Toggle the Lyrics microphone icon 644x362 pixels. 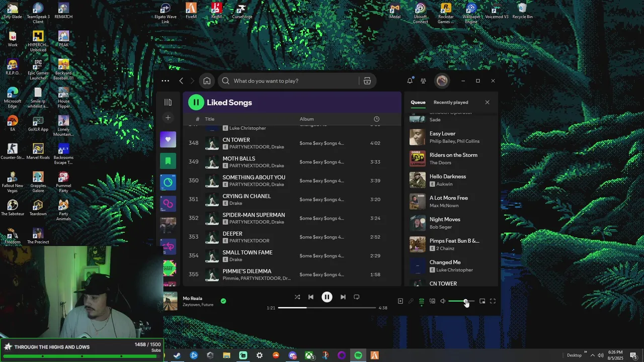click(411, 301)
